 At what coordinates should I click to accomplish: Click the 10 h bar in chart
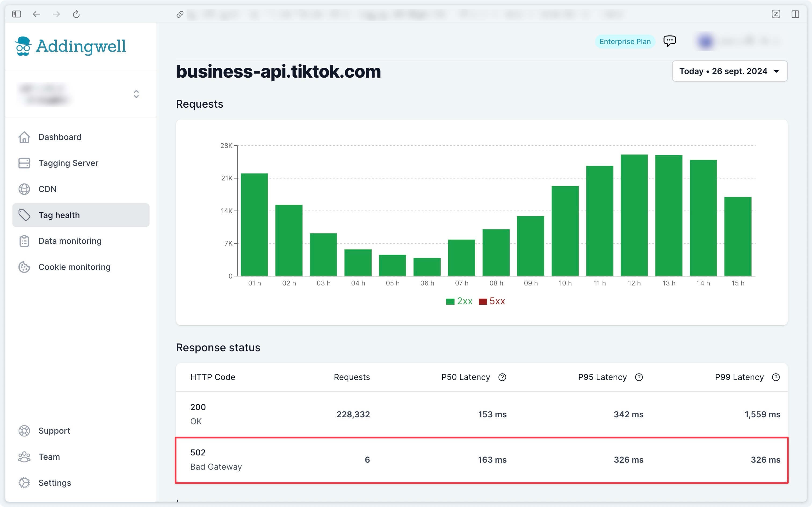[x=565, y=231]
